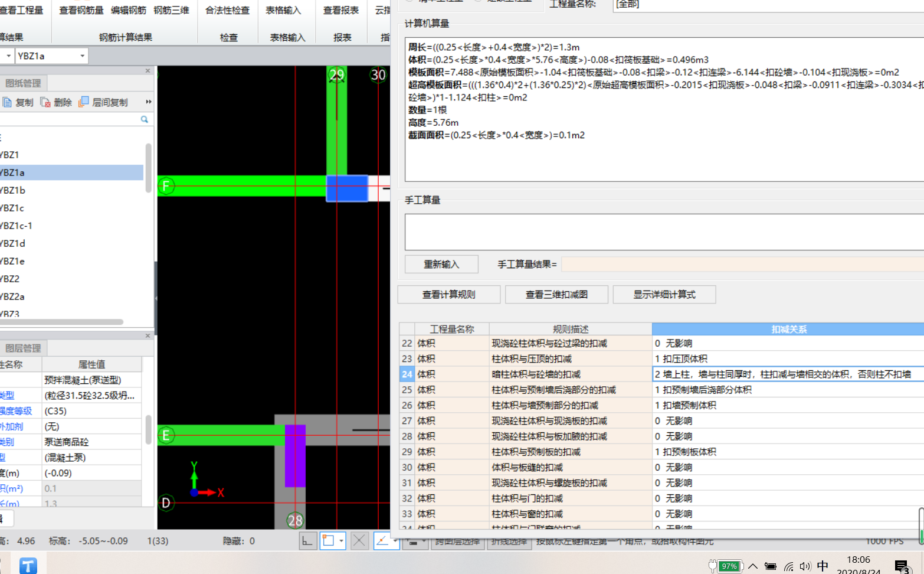
Task: Select row 24 暗柱体积与砼墙的扣减
Action: (661, 374)
